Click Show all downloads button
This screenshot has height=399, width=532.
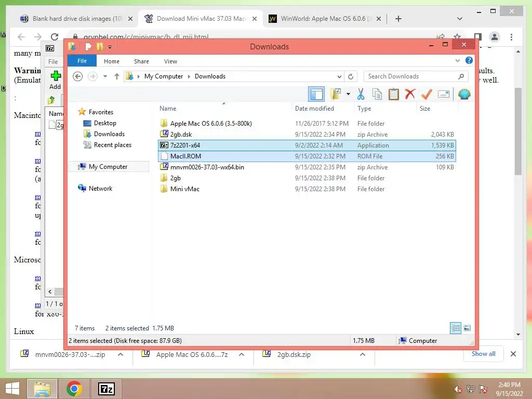(x=484, y=354)
